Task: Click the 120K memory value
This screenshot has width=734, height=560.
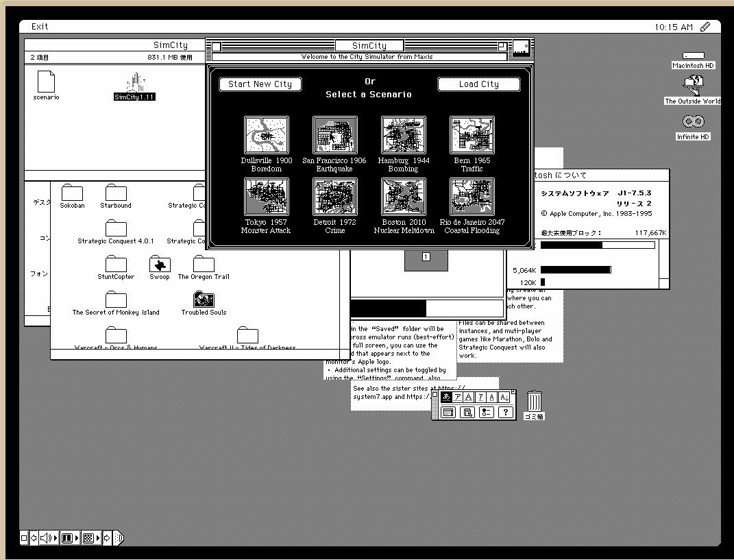Action: coord(528,282)
